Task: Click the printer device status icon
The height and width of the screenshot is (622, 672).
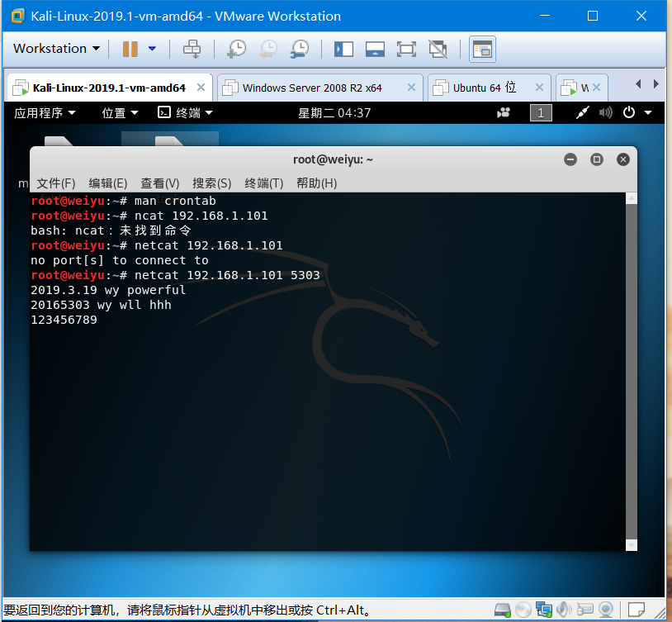Action: pyautogui.click(x=585, y=610)
